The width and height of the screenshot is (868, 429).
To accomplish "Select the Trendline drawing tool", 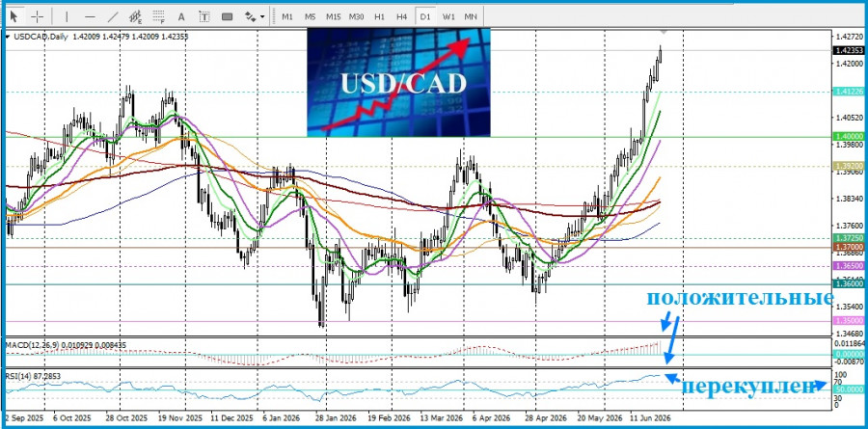I will point(113,16).
